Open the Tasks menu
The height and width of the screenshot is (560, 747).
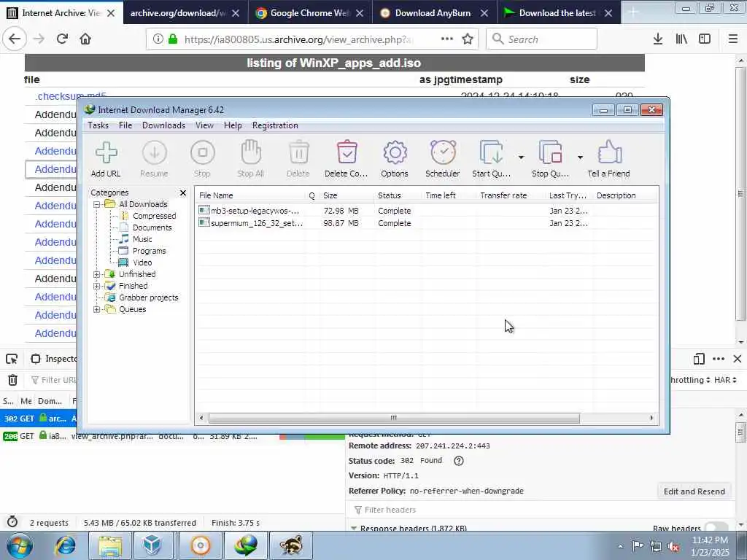pyautogui.click(x=98, y=125)
